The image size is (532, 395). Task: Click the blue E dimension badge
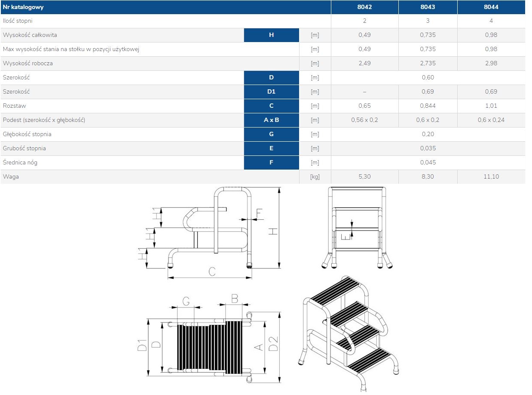coord(271,149)
